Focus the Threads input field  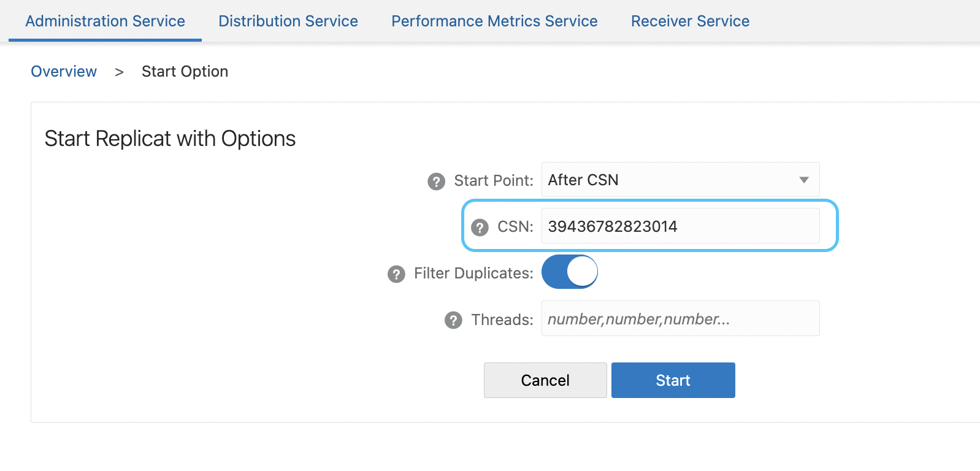[x=680, y=318]
